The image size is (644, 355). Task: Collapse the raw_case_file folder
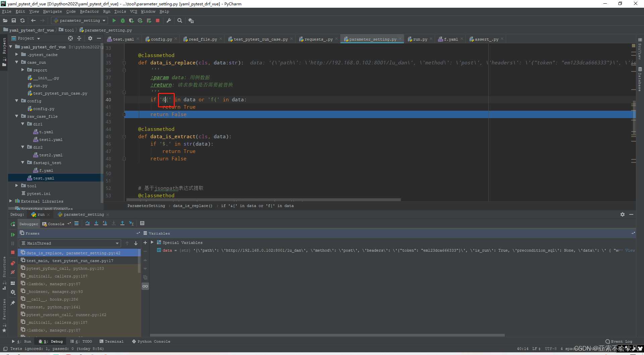(x=17, y=116)
